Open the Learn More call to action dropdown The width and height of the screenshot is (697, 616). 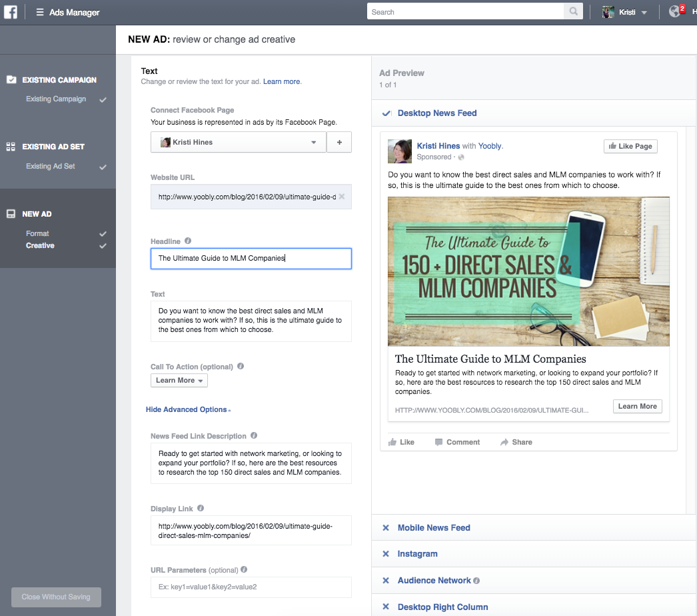pyautogui.click(x=179, y=380)
